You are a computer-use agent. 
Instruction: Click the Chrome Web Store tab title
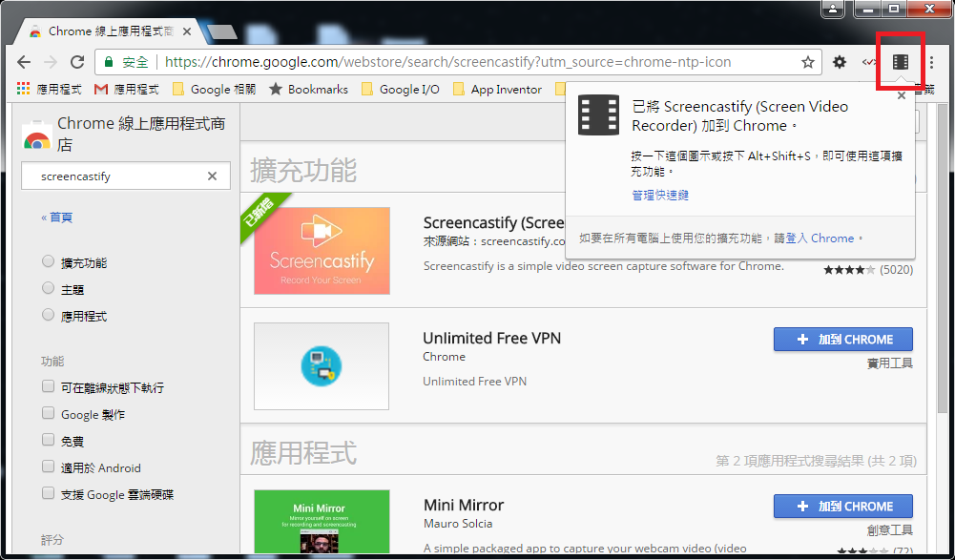pos(111,31)
